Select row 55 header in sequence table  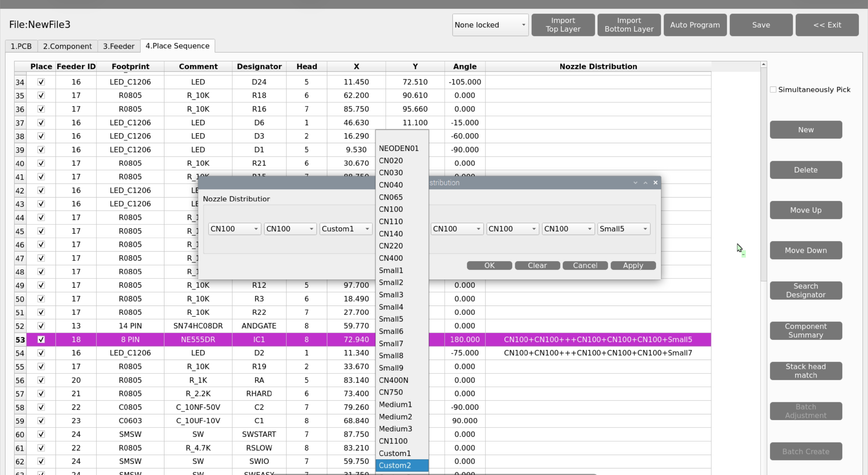point(20,367)
